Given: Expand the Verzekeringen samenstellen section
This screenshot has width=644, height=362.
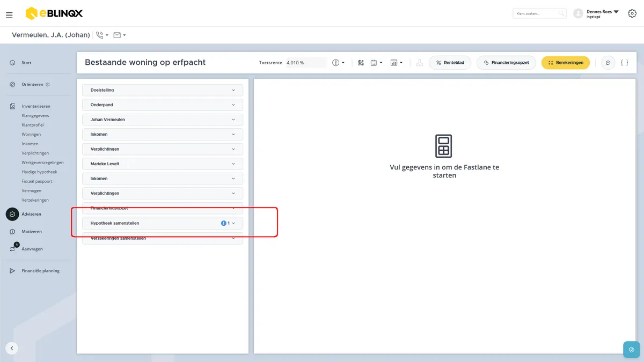Looking at the screenshot, I should click(163, 238).
